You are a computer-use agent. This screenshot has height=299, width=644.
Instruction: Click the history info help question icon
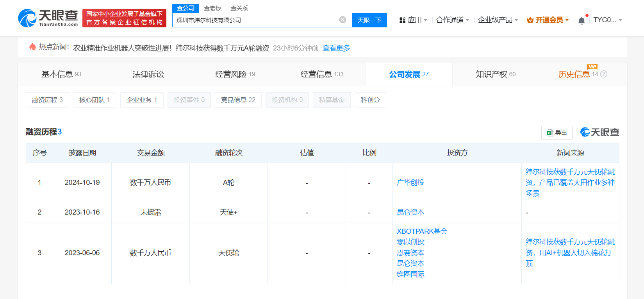[x=604, y=74]
